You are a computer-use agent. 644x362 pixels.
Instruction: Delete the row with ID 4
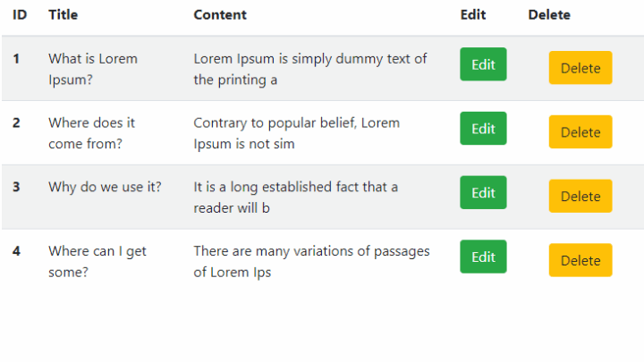tap(580, 260)
